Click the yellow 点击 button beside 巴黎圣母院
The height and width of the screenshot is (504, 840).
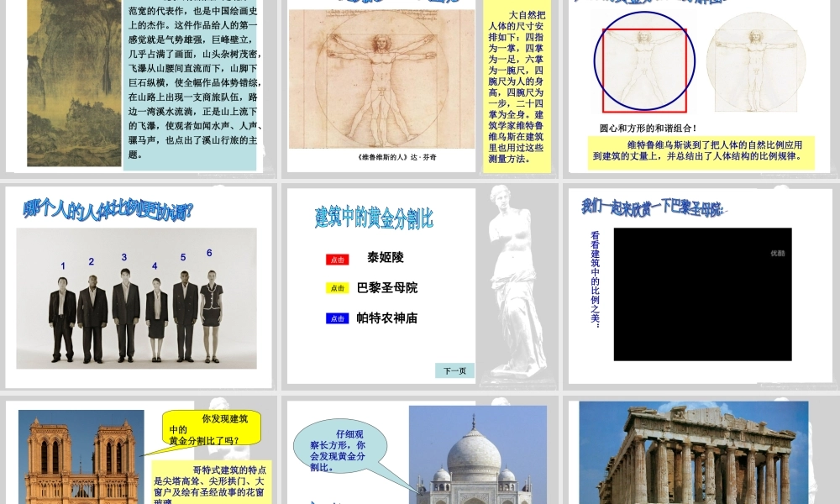[337, 287]
